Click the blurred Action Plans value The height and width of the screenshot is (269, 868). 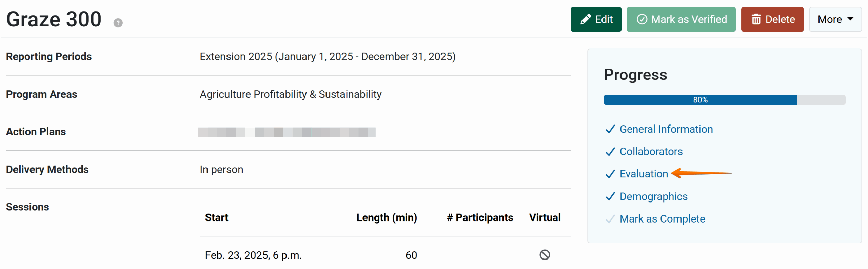(x=287, y=132)
